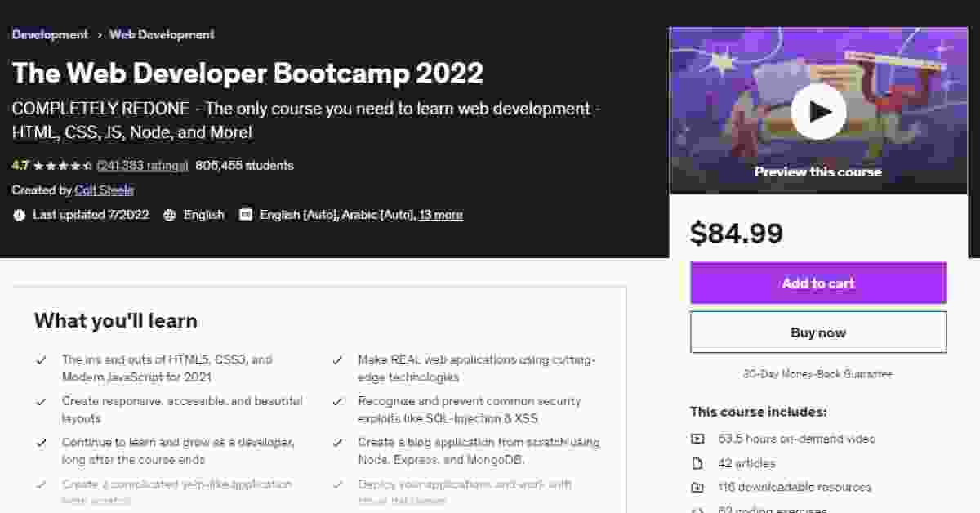Screen dimensions: 980x513
Task: Open the Development breadcrumb
Action: coord(50,34)
